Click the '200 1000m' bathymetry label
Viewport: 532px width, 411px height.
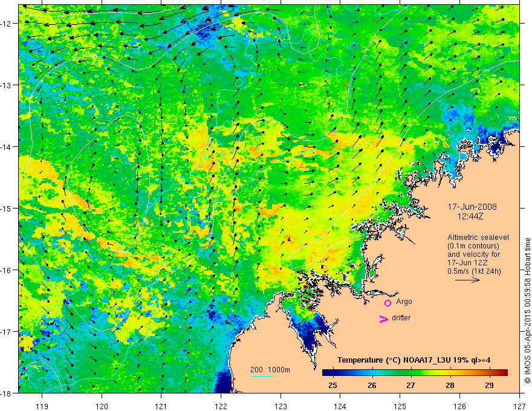(x=270, y=370)
